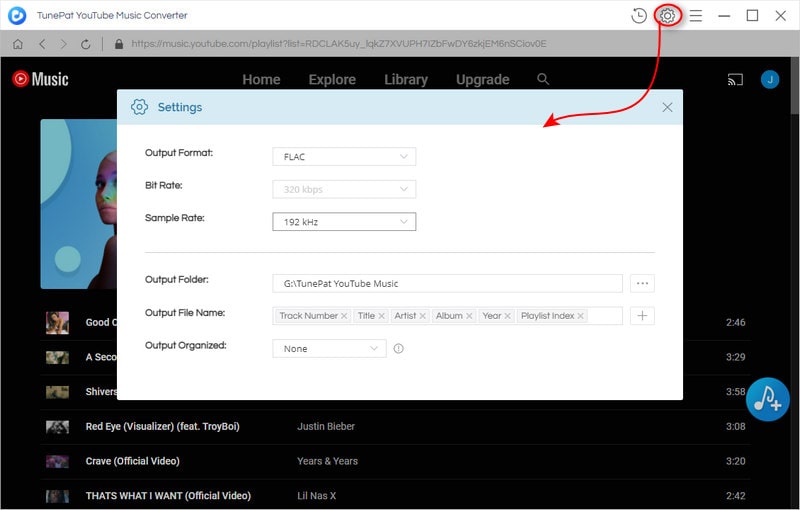Click THATS WHAT I WANT thumbnail

click(x=58, y=496)
